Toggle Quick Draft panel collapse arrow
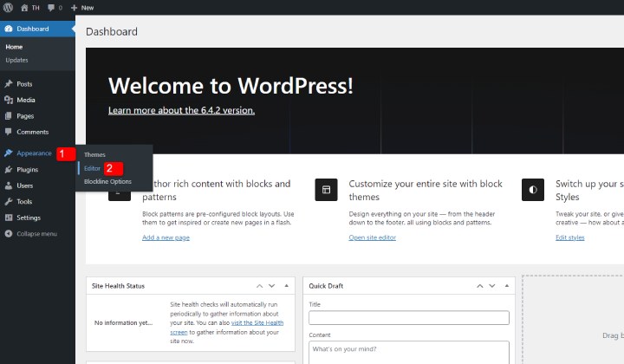Viewport: 624px width, 364px height. click(506, 285)
